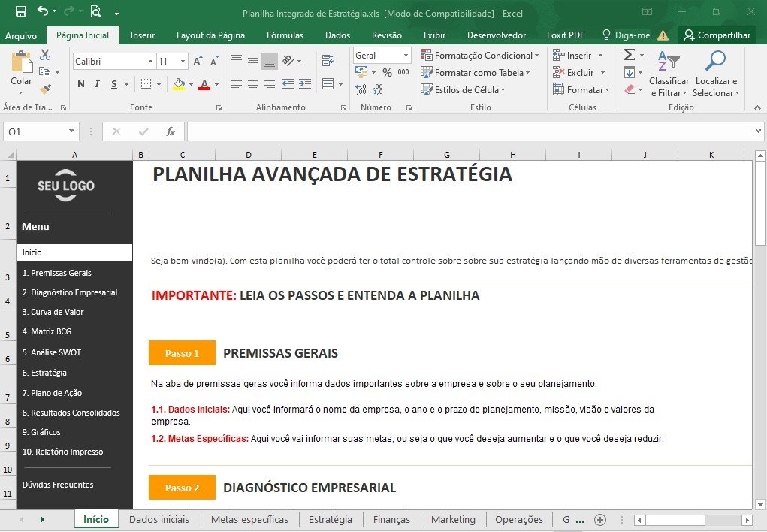Open the font size 11 dropdown
Screen dimensions: 767x532
coord(183,61)
